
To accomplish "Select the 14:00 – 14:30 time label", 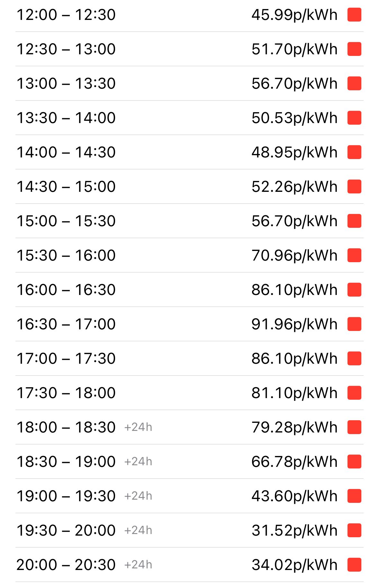I will point(66,152).
